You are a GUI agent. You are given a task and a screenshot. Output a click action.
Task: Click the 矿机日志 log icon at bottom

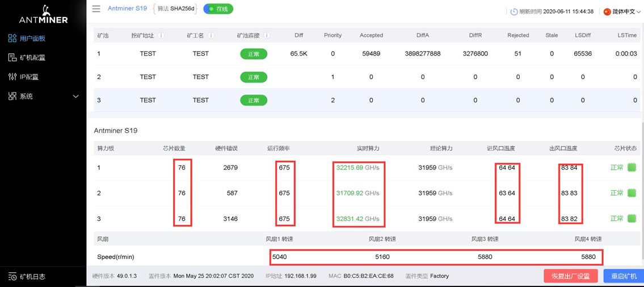12,277
